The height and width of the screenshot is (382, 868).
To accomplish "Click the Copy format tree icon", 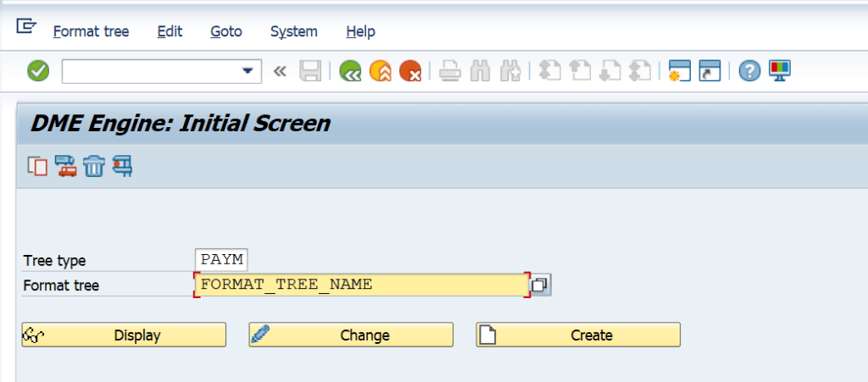I will 37,166.
